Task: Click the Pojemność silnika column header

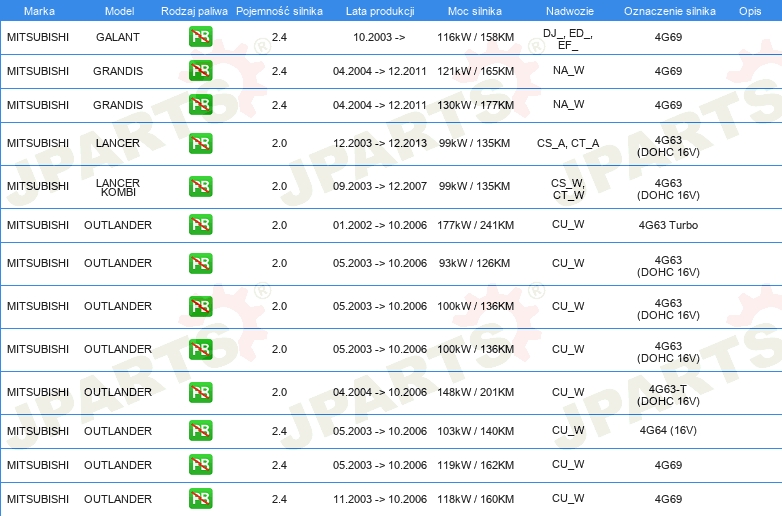Action: 279,11
